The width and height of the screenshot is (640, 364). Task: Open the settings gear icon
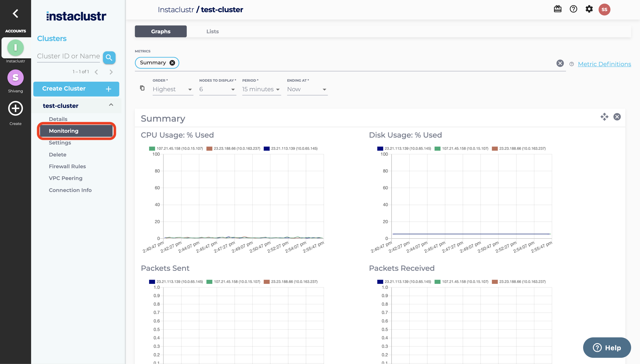(589, 9)
